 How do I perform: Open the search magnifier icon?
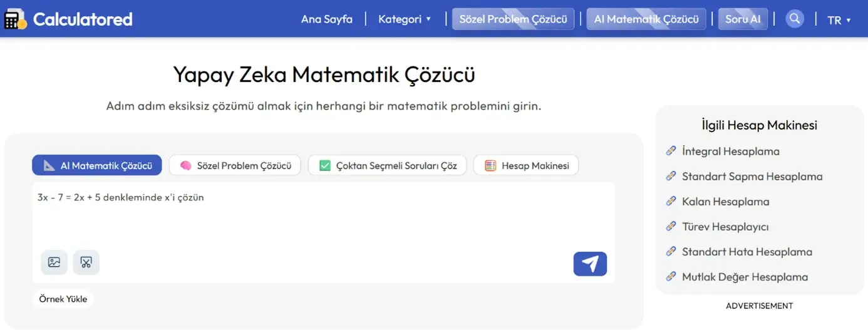click(795, 19)
